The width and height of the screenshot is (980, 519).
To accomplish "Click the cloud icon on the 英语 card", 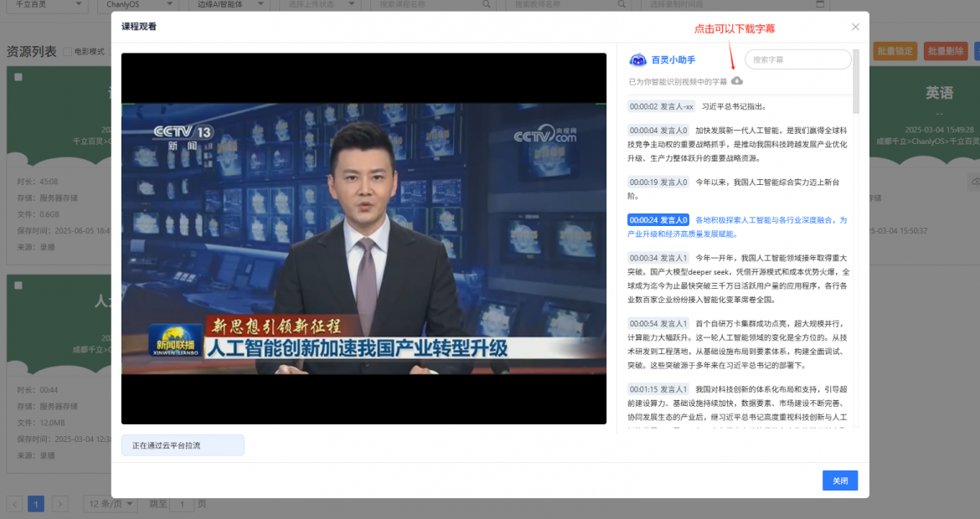I will pos(975,182).
